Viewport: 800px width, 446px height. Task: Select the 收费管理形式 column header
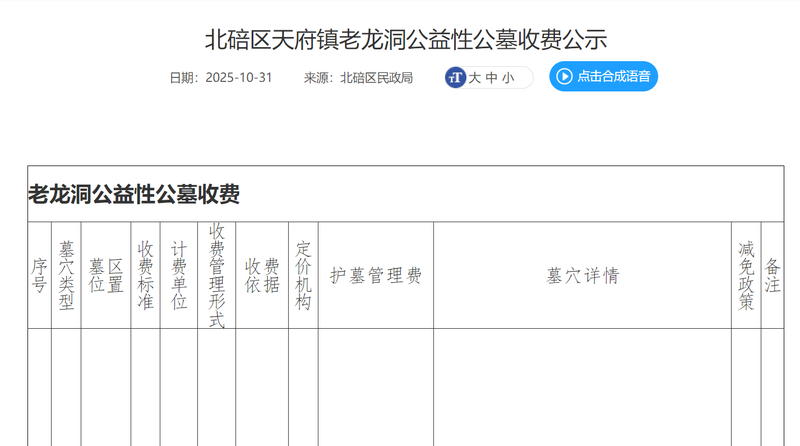click(217, 275)
